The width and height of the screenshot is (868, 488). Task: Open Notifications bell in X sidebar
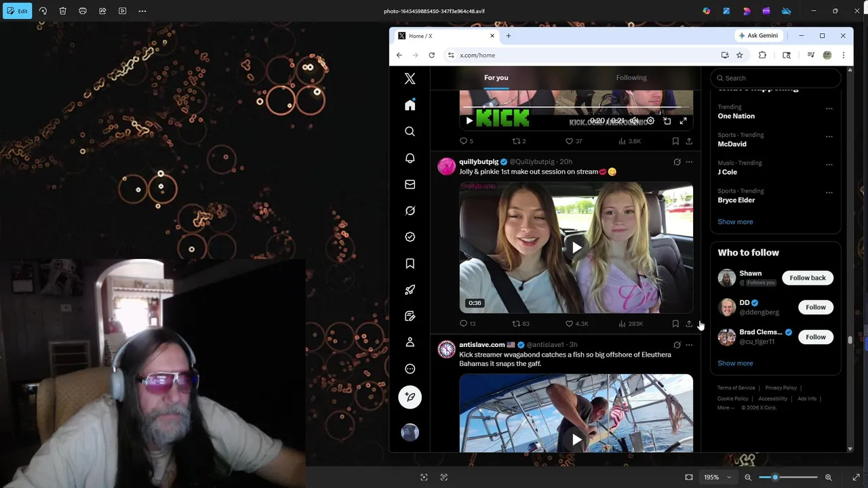click(410, 158)
